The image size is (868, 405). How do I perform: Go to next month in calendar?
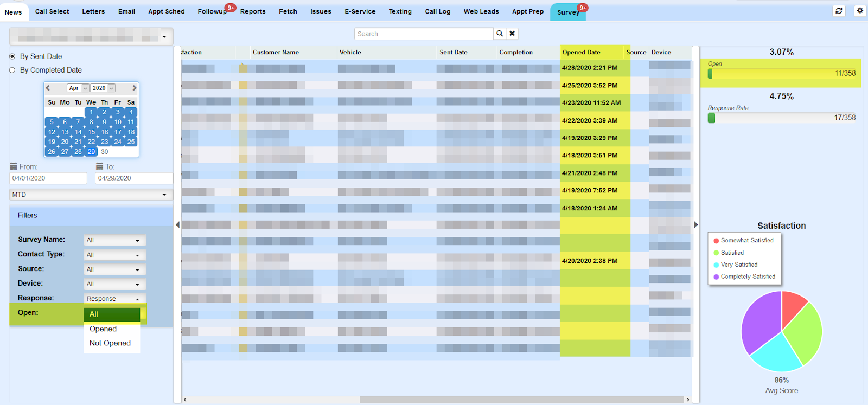(x=134, y=88)
